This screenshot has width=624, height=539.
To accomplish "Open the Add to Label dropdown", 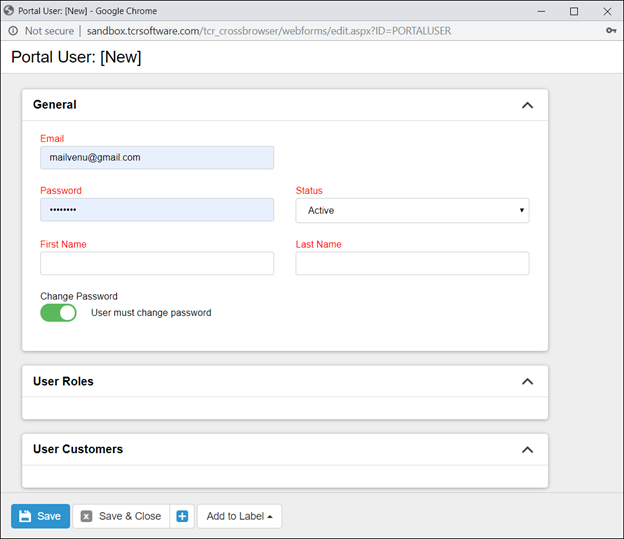I will coord(239,516).
